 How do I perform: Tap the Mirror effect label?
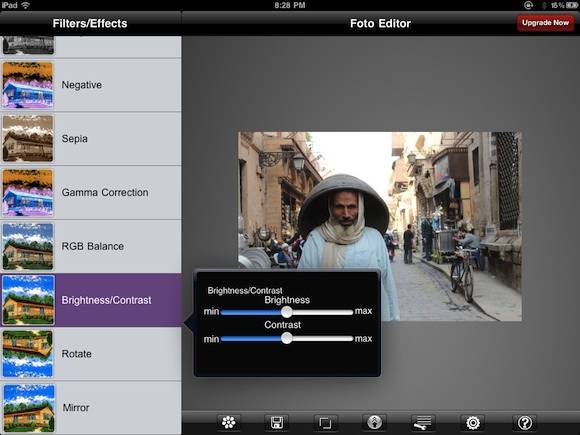(x=76, y=408)
